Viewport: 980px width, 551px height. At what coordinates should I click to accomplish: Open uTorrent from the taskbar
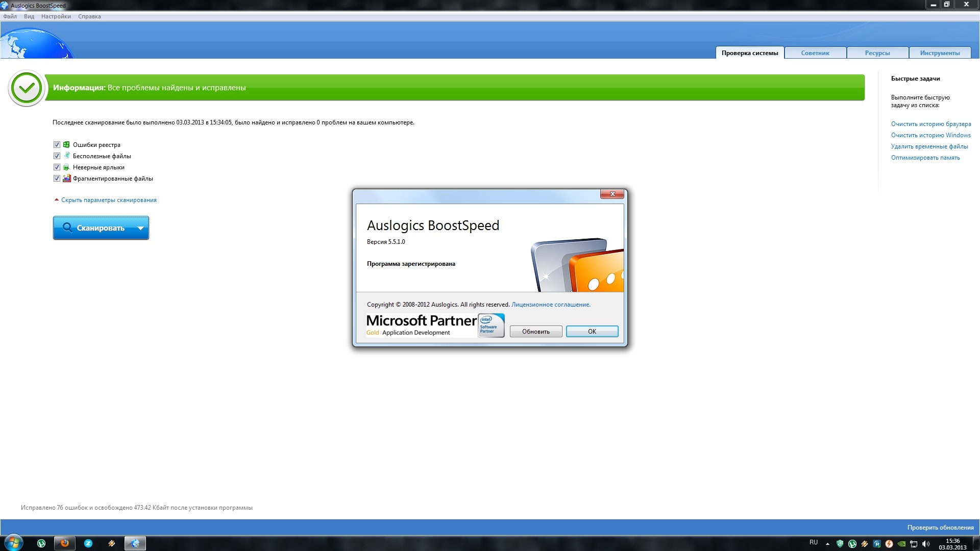click(x=41, y=543)
